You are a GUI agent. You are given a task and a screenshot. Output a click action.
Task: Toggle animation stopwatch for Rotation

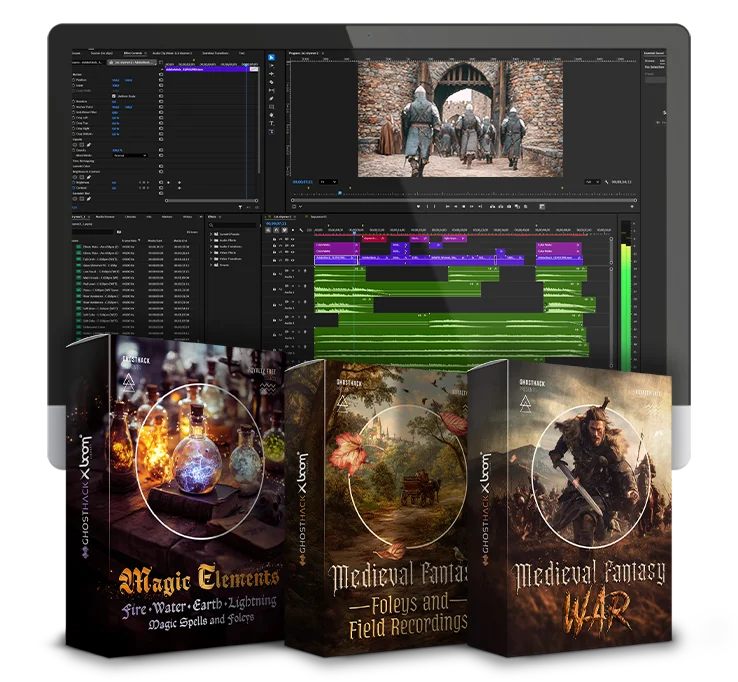[73, 101]
